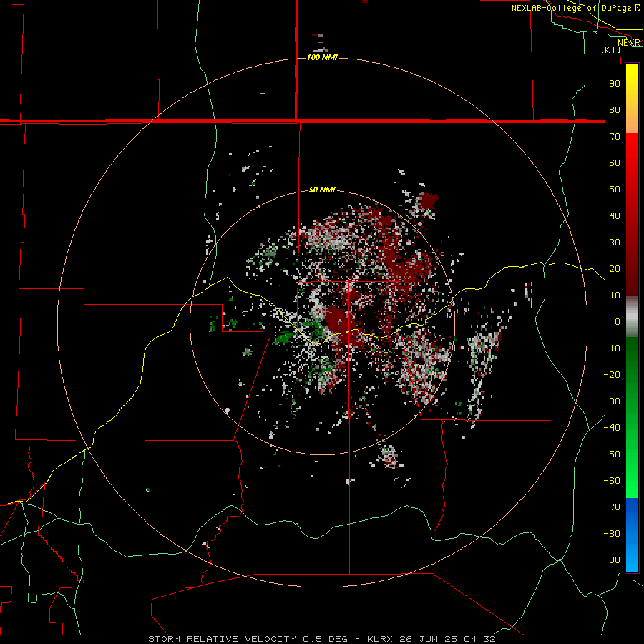Select the NEXLAB-College of DuPage credit text
The image size is (644, 644).
(575, 8)
